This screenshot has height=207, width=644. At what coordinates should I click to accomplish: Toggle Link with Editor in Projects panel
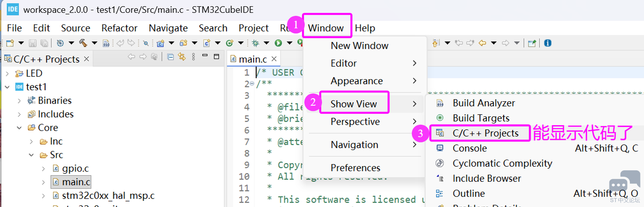[181, 57]
